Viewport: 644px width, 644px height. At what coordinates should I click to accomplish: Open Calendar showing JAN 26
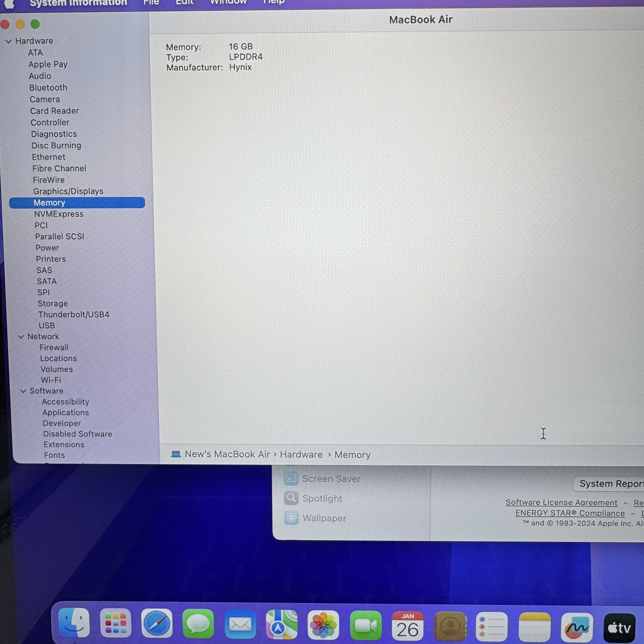407,626
